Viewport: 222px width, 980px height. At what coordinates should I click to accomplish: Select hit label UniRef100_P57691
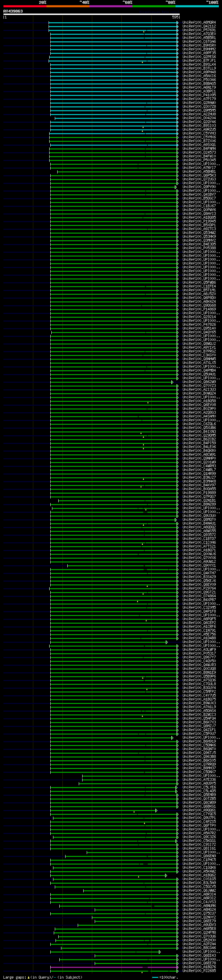pos(199,30)
